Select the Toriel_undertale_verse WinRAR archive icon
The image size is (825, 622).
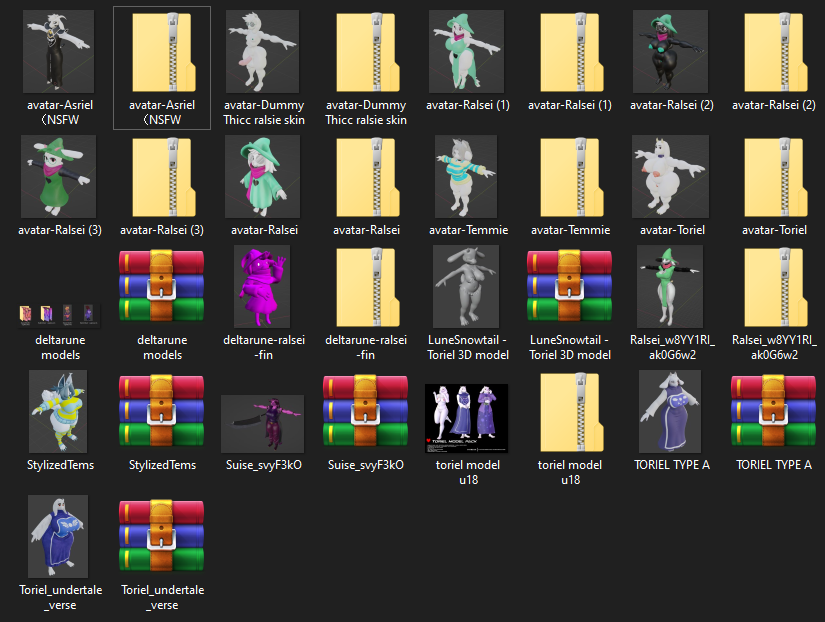point(162,536)
